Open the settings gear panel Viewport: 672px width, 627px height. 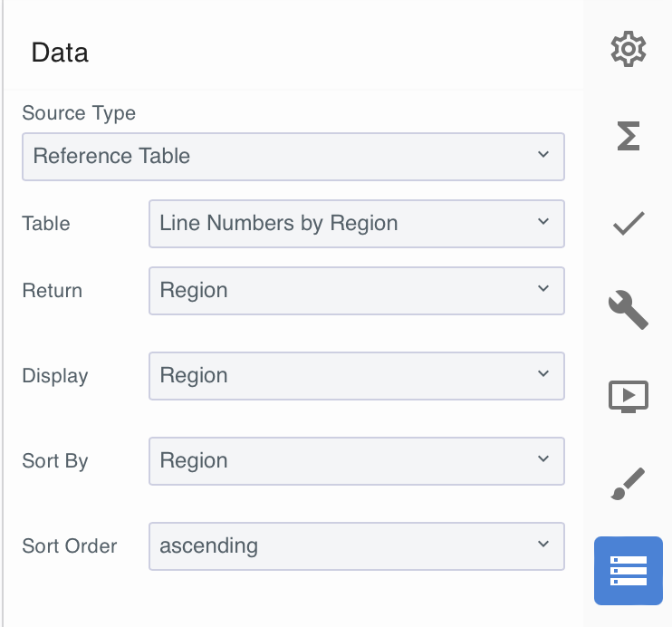(628, 50)
